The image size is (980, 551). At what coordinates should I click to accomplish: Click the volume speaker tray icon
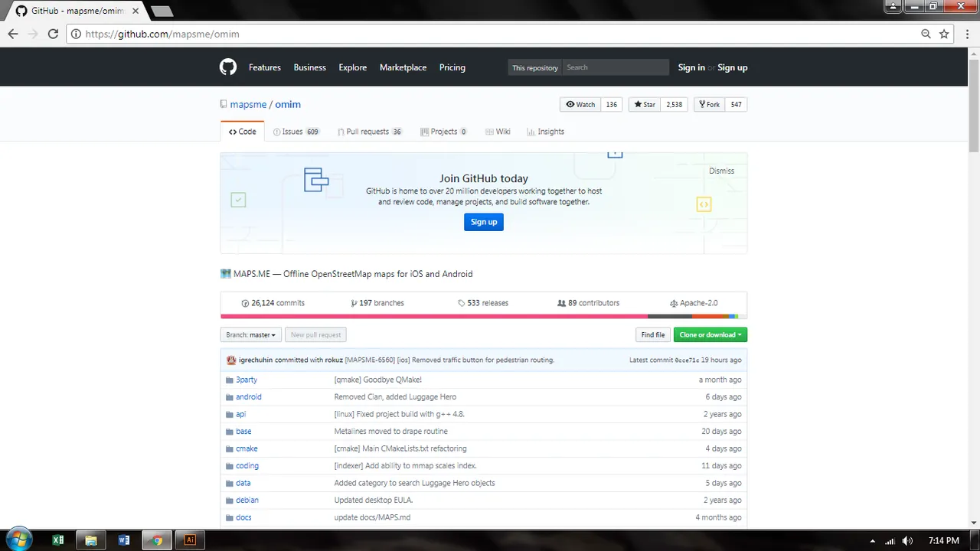906,540
